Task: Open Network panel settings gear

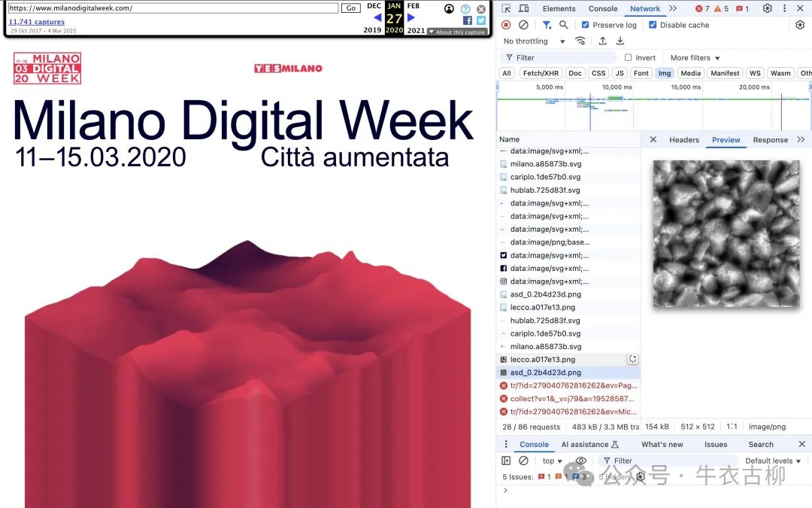Action: pos(800,24)
